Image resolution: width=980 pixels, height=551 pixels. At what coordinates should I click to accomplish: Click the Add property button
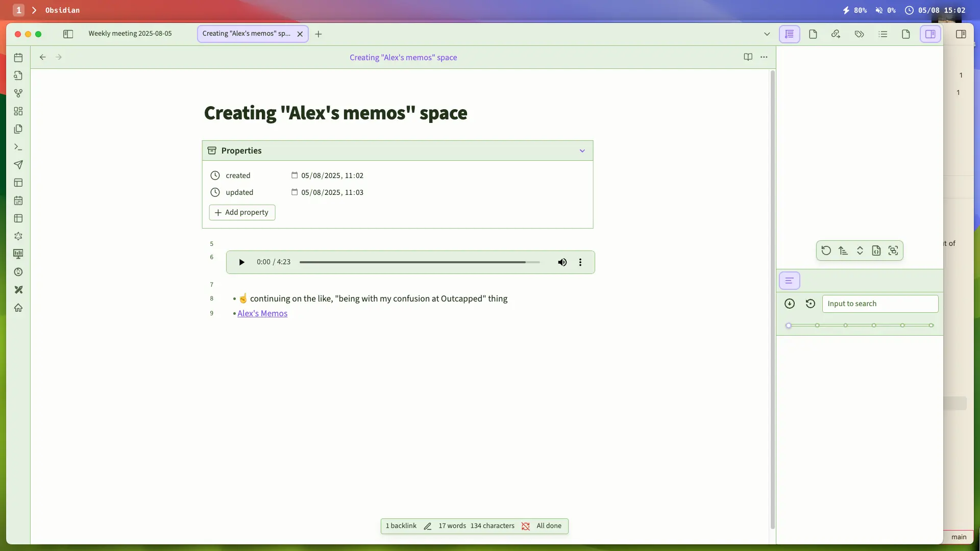pos(242,212)
